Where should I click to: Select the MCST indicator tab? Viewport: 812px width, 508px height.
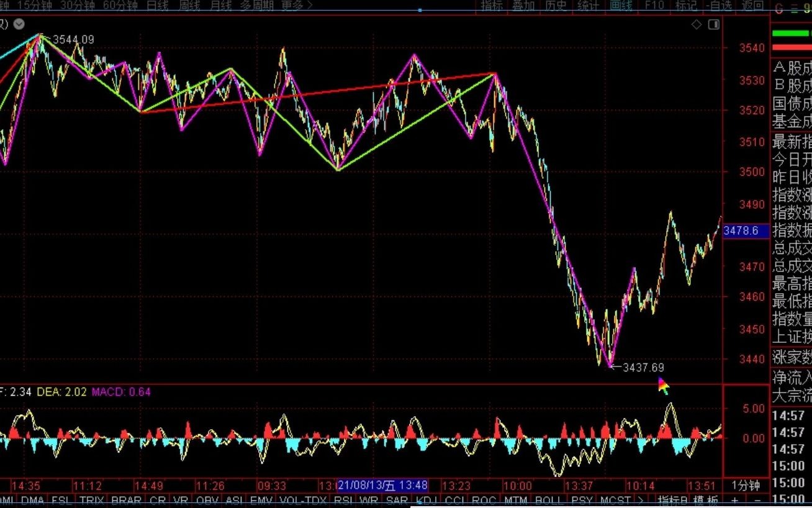point(616,501)
